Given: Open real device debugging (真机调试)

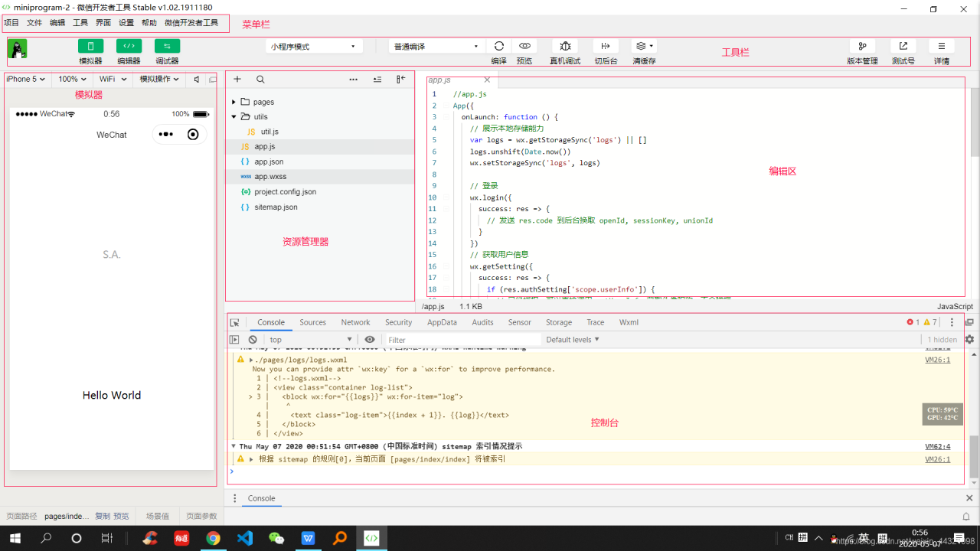Looking at the screenshot, I should [x=565, y=46].
